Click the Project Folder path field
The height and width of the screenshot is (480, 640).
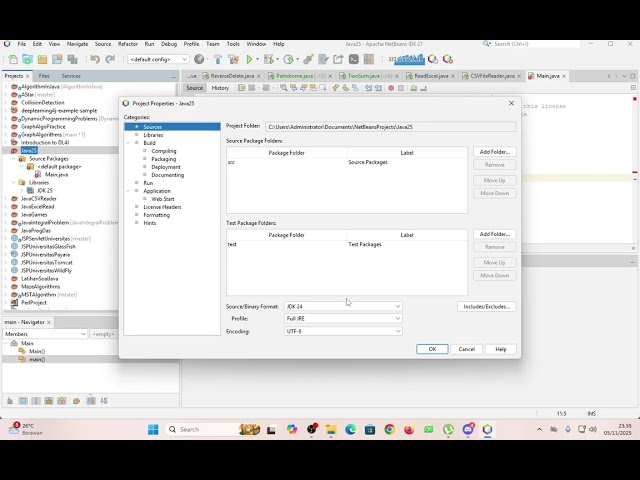(x=391, y=127)
